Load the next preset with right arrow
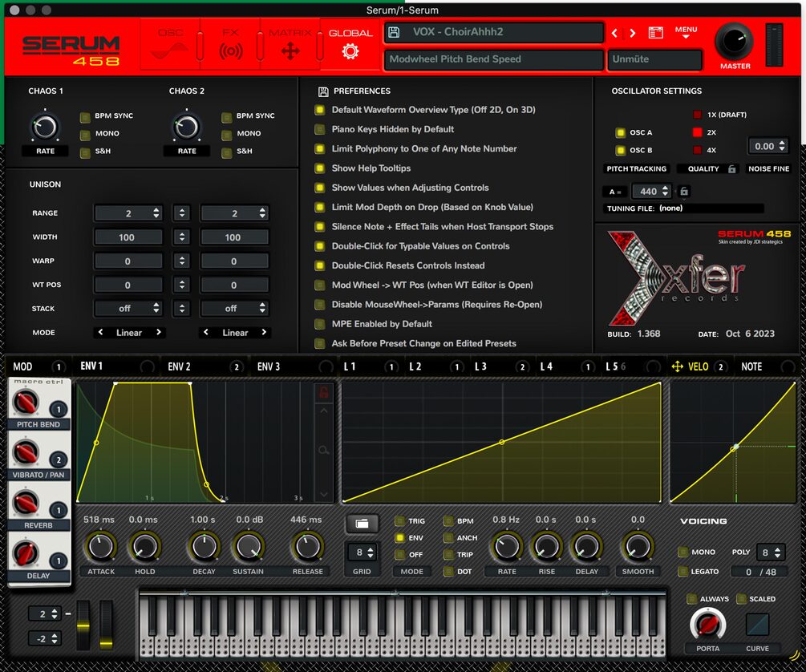This screenshot has width=806, height=672. (x=633, y=33)
